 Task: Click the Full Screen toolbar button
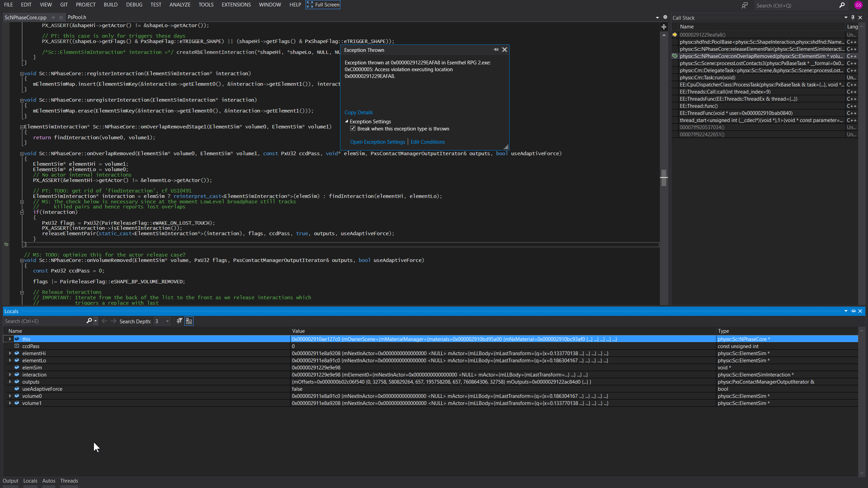[x=323, y=5]
